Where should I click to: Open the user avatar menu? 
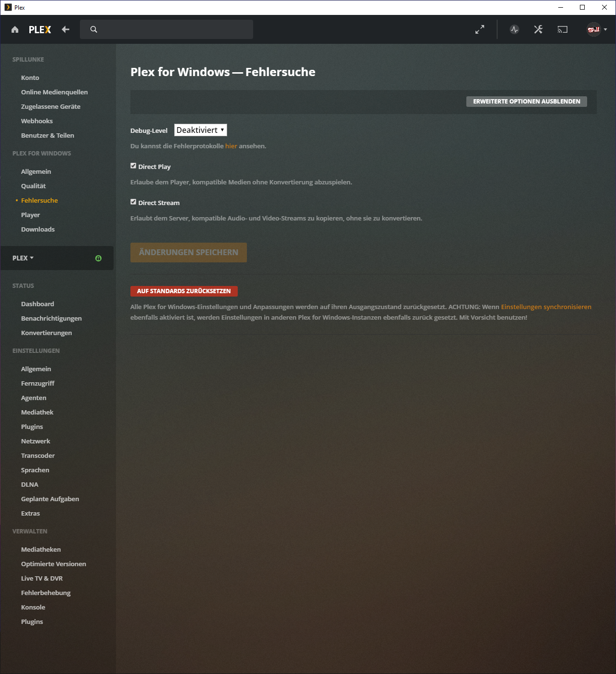point(594,29)
